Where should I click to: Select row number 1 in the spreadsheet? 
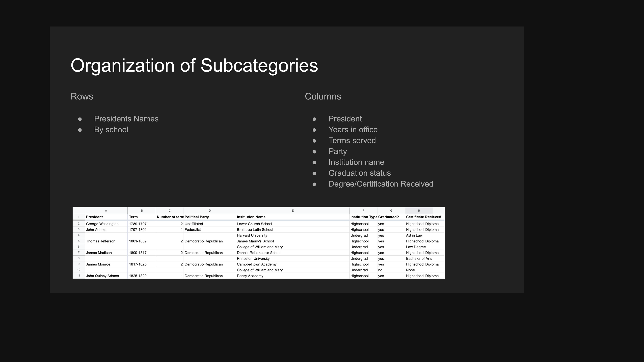(x=79, y=217)
